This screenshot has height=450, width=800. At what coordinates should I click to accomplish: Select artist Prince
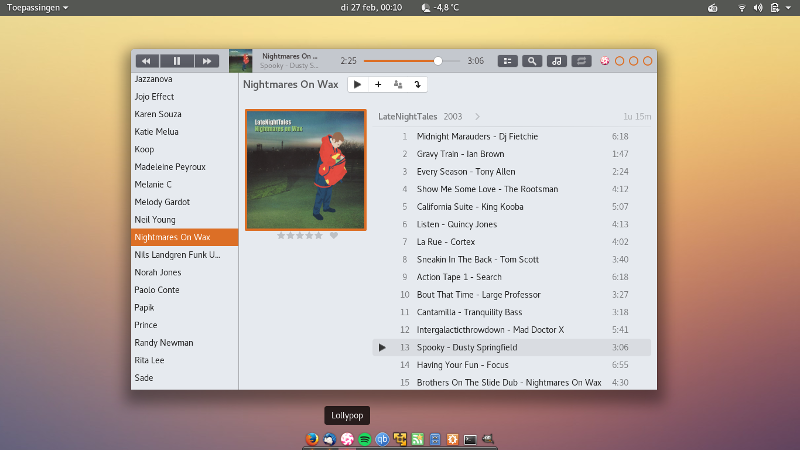click(185, 325)
